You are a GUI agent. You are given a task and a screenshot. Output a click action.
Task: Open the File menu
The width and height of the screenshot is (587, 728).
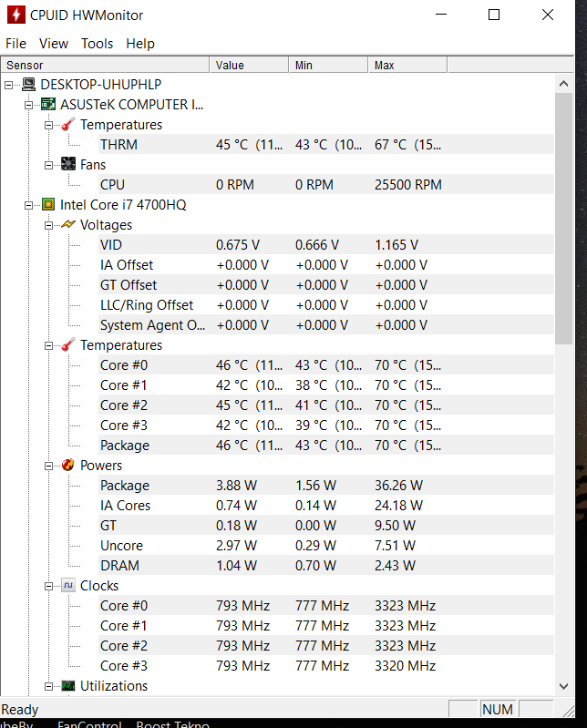[x=15, y=44]
